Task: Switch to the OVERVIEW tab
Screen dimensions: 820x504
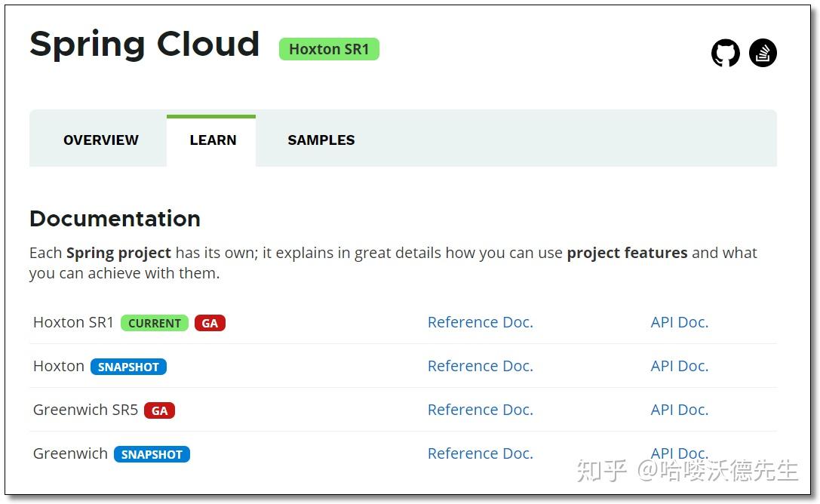Action: (x=100, y=140)
